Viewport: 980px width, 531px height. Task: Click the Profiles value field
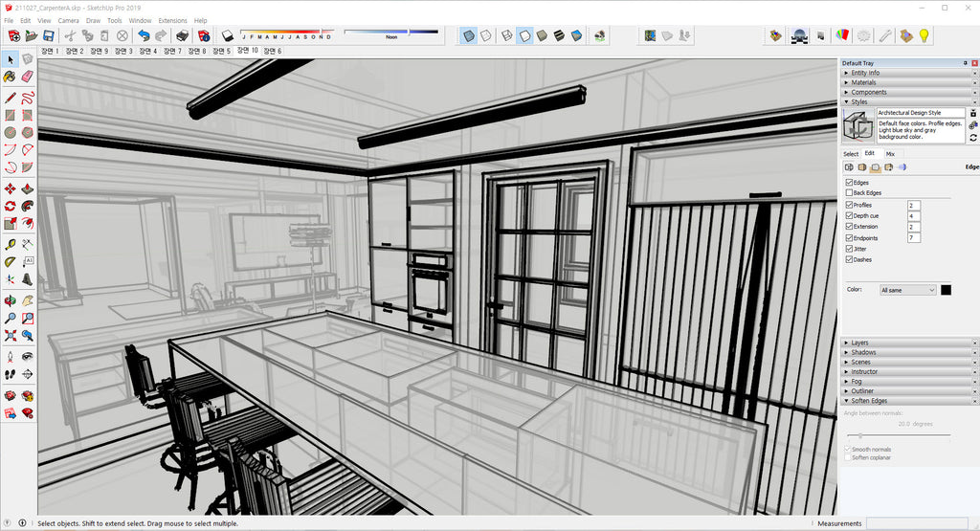pos(913,205)
